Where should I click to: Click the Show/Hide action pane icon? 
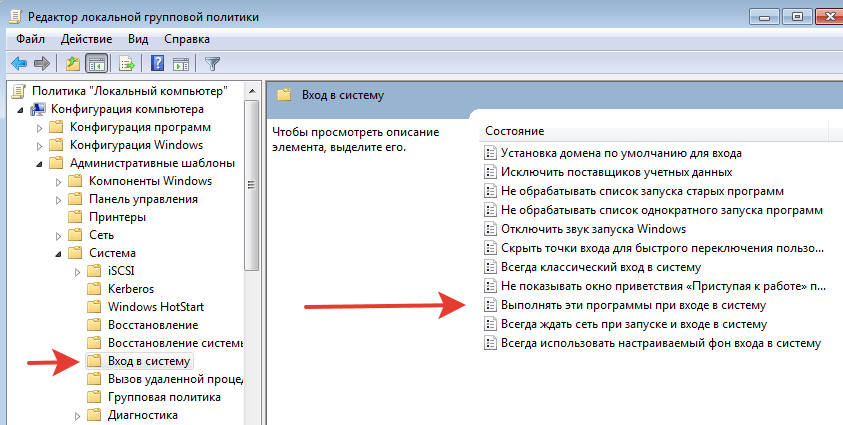(x=181, y=64)
